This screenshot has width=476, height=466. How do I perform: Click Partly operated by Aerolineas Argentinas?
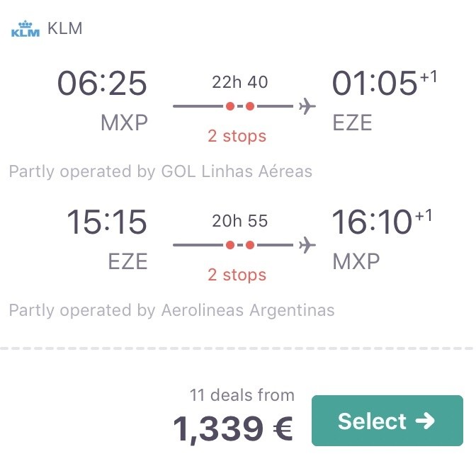coord(172,310)
